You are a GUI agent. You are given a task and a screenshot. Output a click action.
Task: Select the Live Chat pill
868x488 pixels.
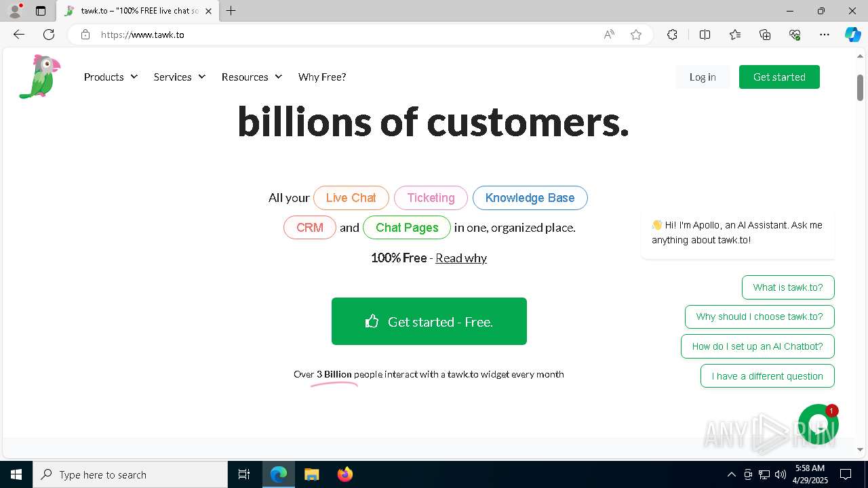click(x=351, y=198)
